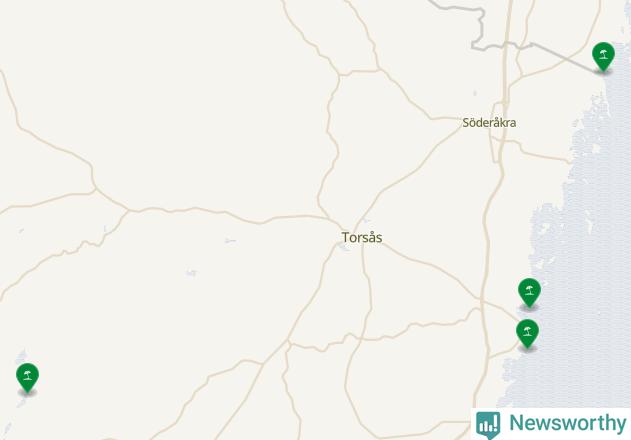
Task: Click the small white island in the sea
Action: click(x=596, y=149)
